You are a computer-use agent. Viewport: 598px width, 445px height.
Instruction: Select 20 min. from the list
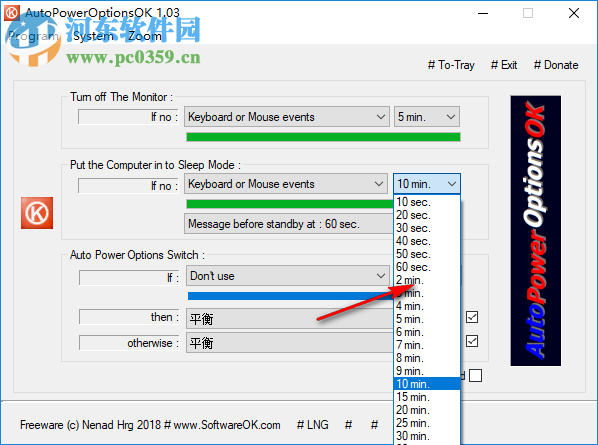[427, 410]
